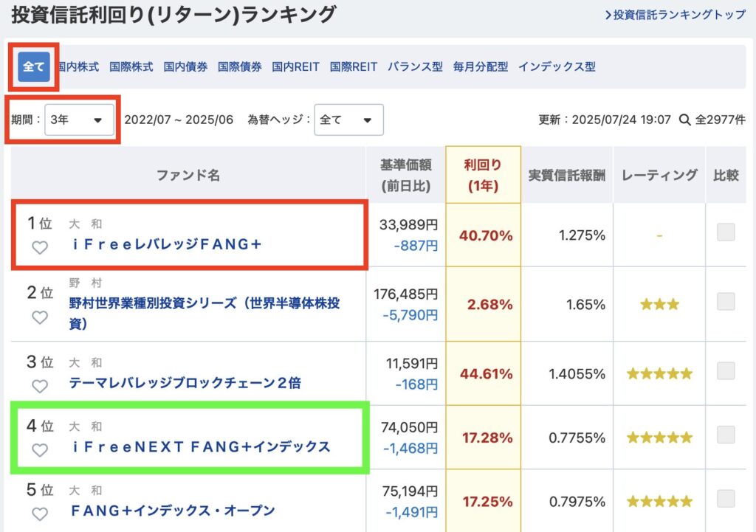Toggle favorite heart on テーマレバレッジブロックチェーン2倍
This screenshot has height=532, width=756.
[40, 386]
